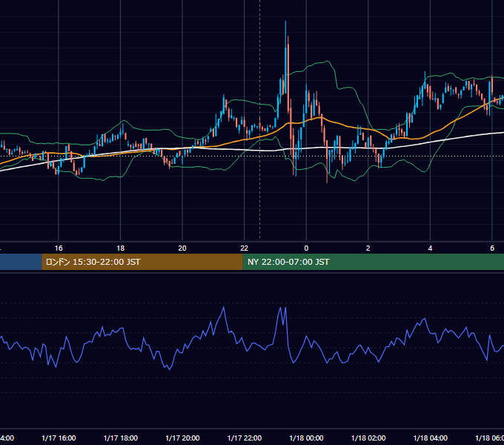
Task: Click the '1/17 16:00' date label
Action: (59, 438)
